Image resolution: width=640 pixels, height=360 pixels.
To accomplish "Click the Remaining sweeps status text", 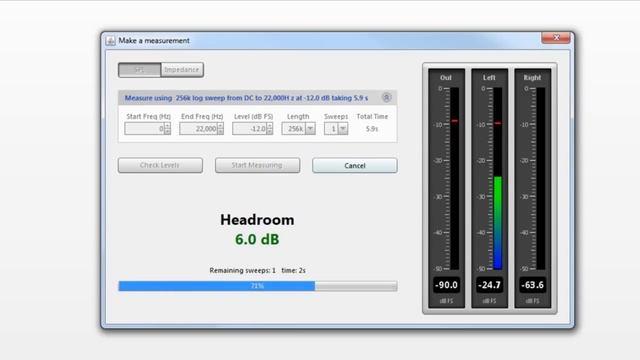I will 257,270.
